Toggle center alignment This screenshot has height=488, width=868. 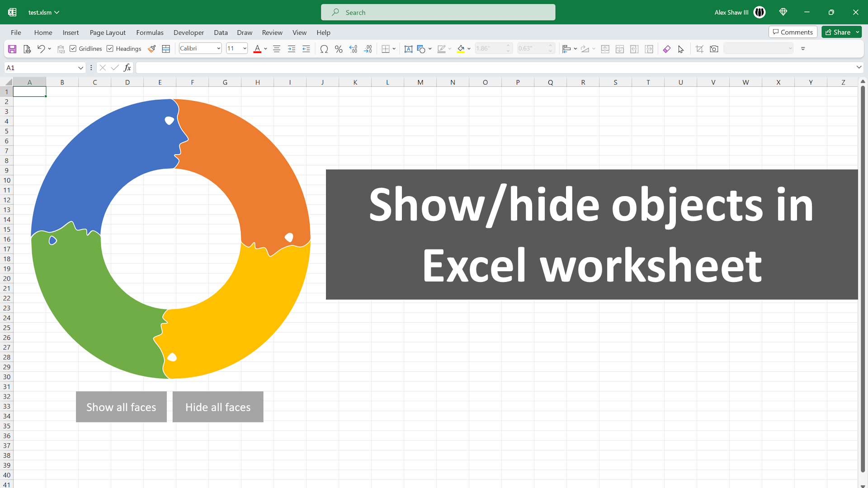[x=277, y=48]
